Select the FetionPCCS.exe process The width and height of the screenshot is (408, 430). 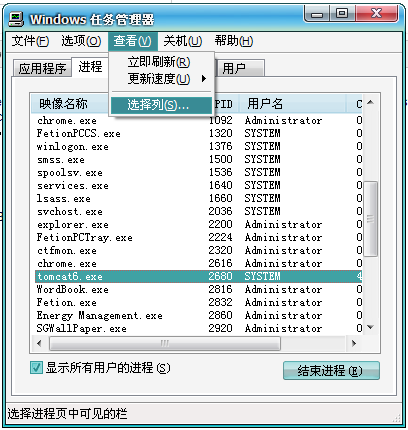click(x=199, y=134)
